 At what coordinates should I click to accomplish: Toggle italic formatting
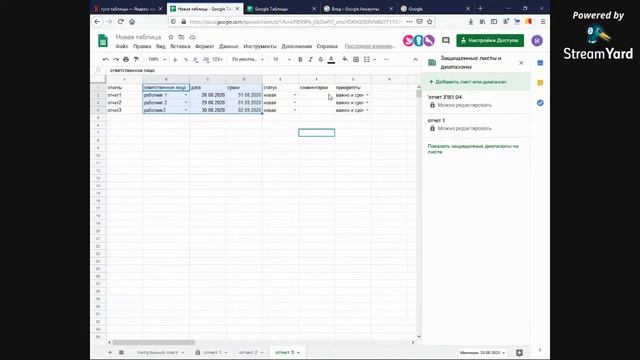[x=310, y=60]
